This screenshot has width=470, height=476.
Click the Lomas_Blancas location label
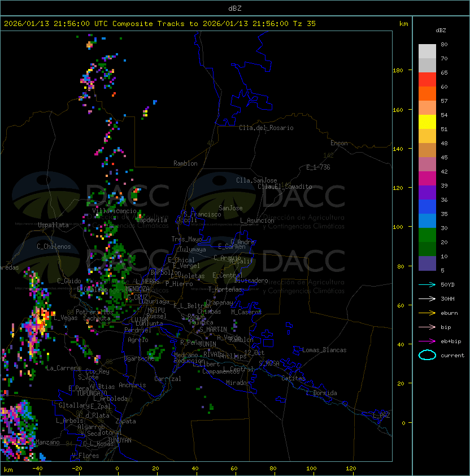324,350
